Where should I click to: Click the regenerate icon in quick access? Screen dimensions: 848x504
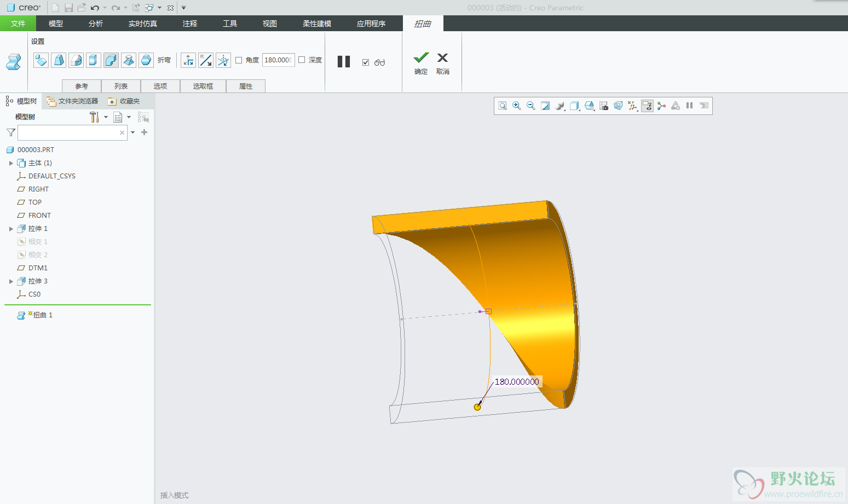point(136,8)
